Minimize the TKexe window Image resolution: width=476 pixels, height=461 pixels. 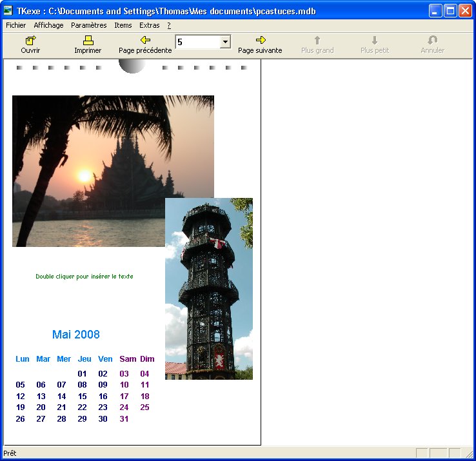435,11
